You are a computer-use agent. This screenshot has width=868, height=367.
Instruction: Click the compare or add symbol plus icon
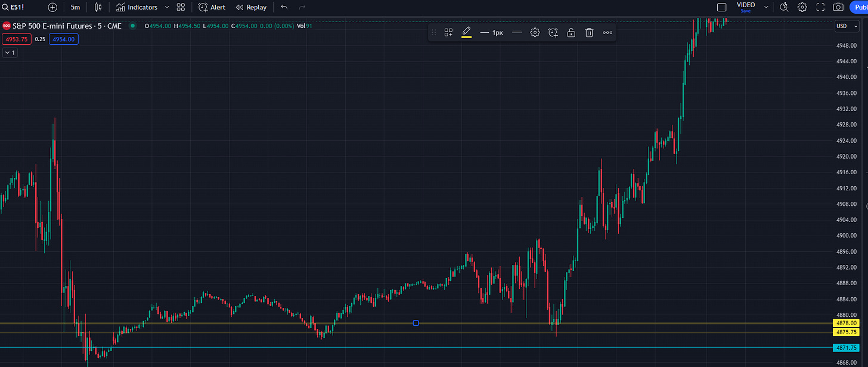tap(52, 7)
